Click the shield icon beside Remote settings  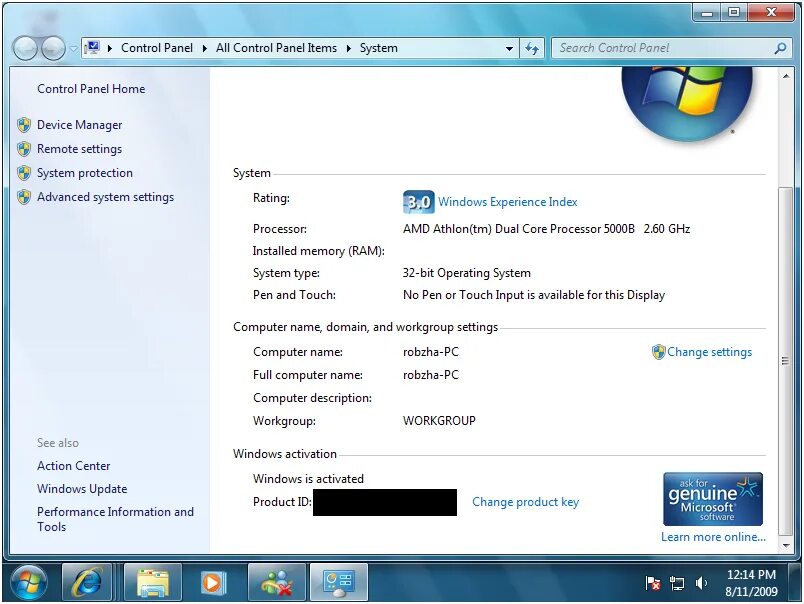click(24, 149)
